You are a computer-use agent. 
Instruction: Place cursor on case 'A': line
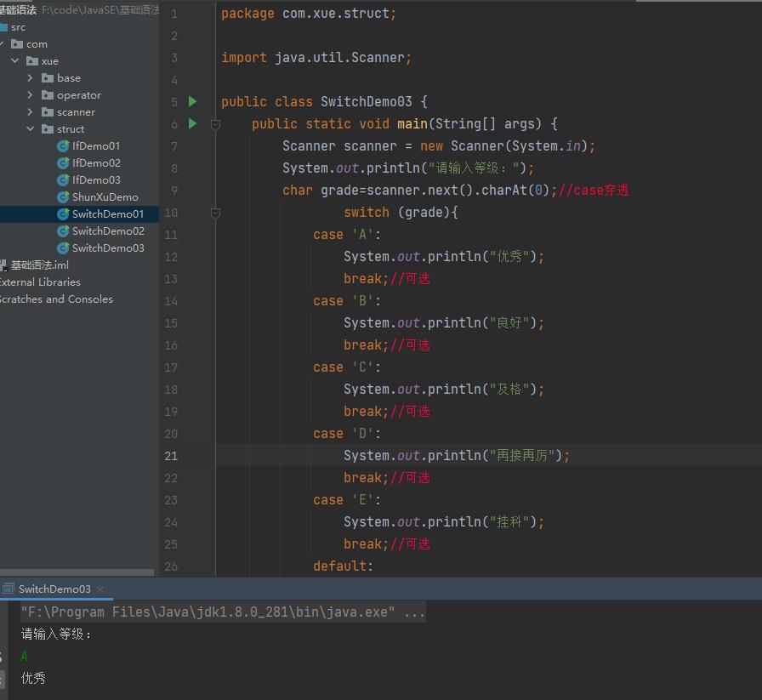click(347, 235)
